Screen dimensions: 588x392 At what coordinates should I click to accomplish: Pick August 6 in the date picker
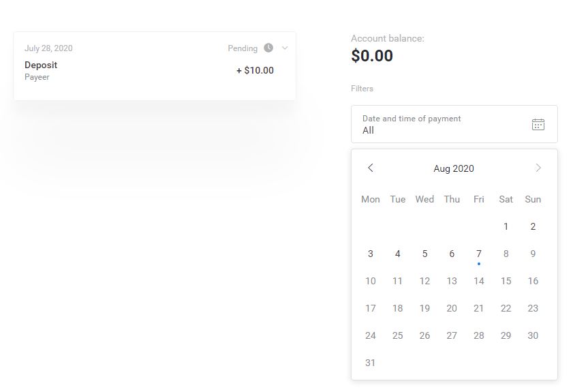(452, 254)
